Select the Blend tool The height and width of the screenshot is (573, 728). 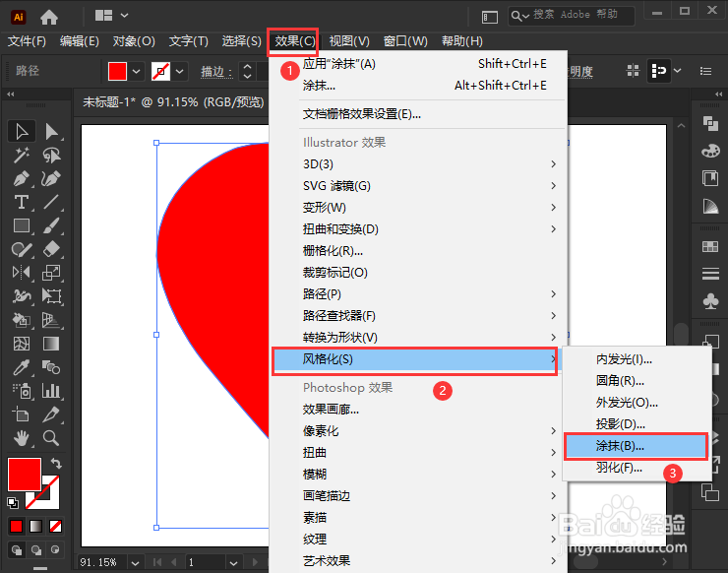(51, 367)
